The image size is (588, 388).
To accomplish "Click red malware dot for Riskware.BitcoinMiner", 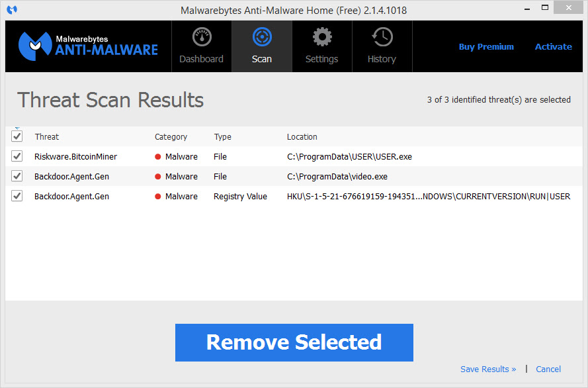I will click(158, 157).
